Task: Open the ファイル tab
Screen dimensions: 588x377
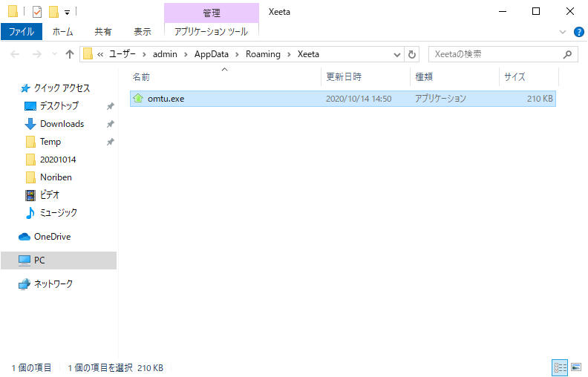Action: point(22,31)
